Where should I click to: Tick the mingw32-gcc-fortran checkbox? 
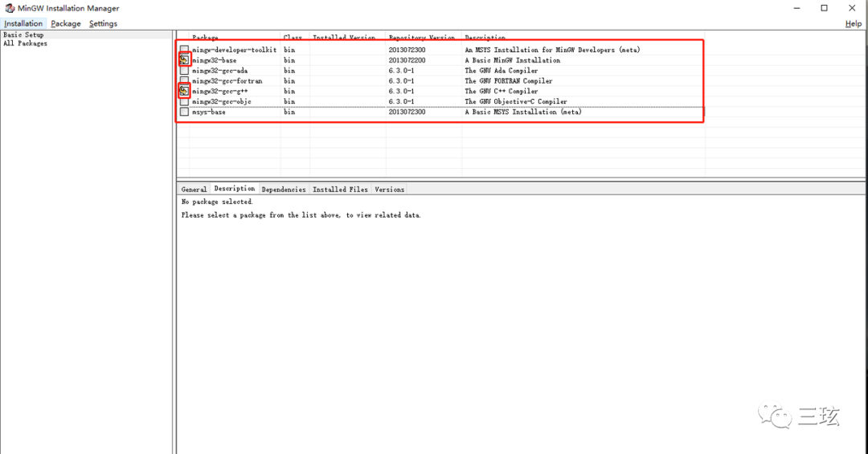(x=184, y=81)
